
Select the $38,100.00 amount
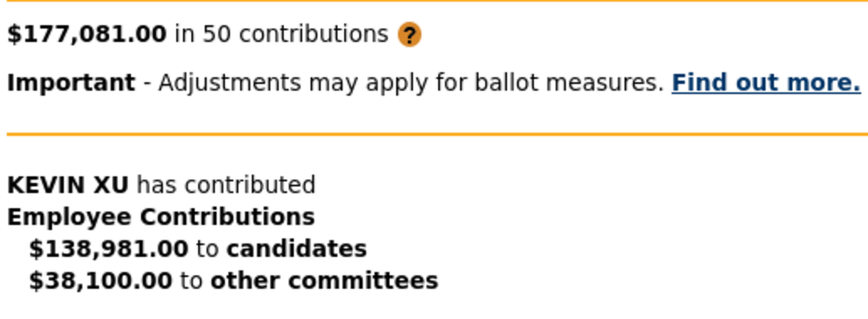pos(101,281)
